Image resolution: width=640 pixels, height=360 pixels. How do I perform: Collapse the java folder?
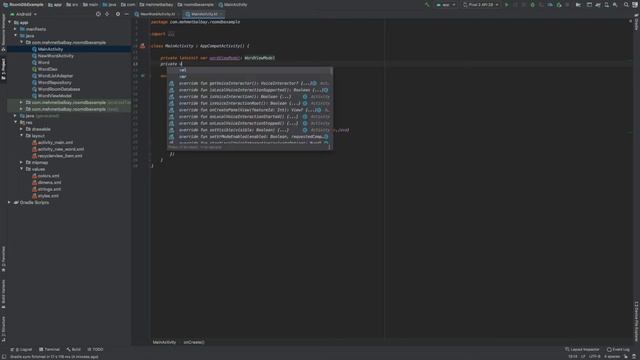click(16, 36)
